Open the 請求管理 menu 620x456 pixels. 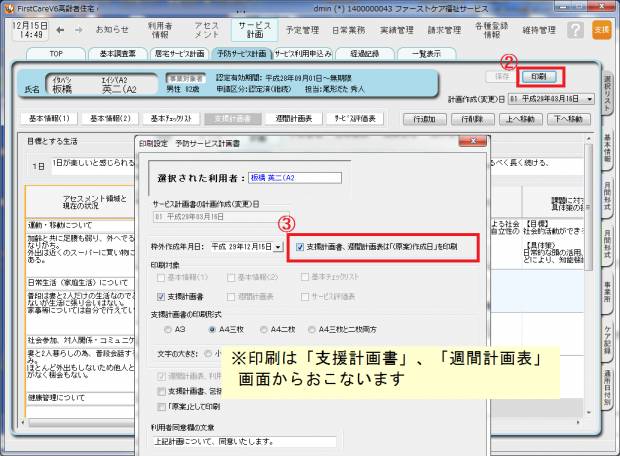point(444,30)
